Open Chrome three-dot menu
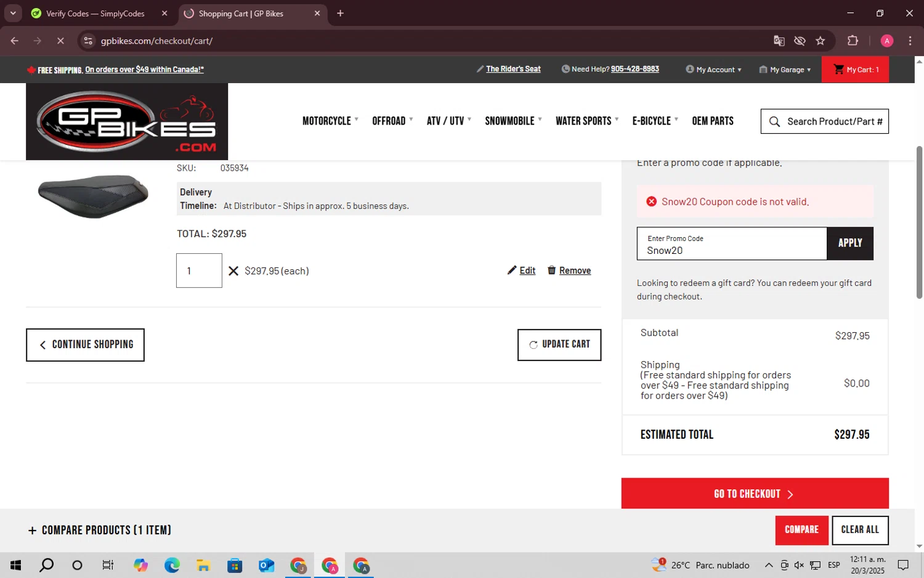Viewport: 924px width, 578px height. pos(910,41)
